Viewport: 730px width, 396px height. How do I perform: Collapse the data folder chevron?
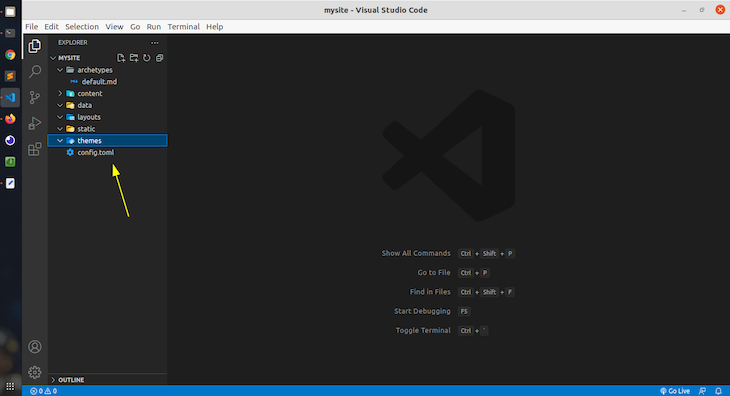(x=60, y=105)
